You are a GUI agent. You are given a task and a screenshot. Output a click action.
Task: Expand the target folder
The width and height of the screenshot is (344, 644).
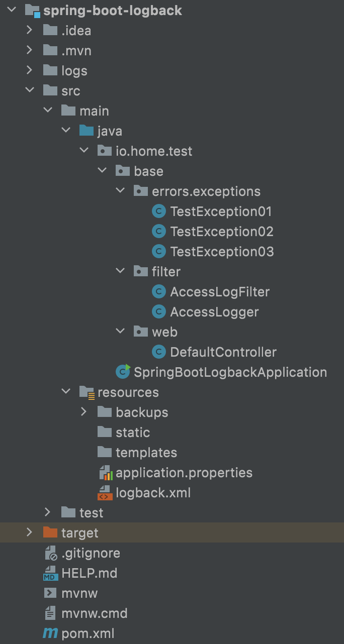(29, 532)
